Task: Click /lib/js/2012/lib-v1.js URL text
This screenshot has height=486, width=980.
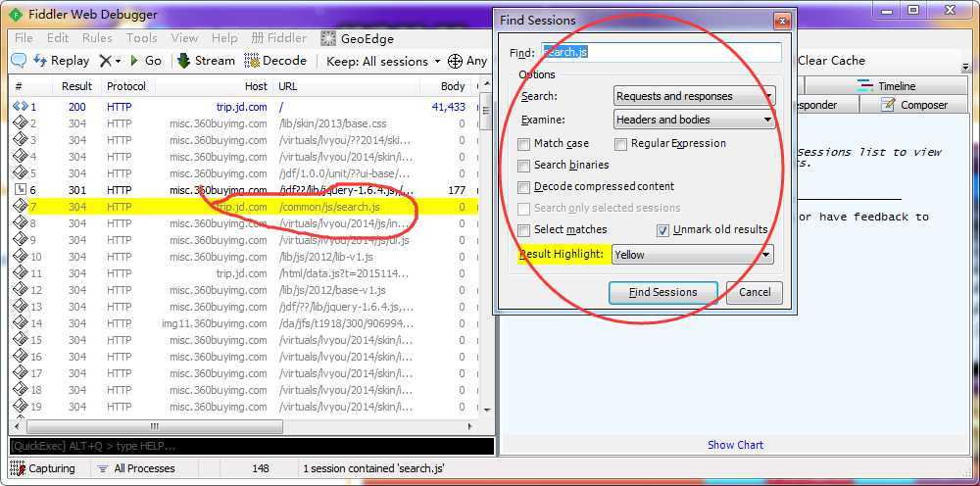Action: tap(325, 257)
